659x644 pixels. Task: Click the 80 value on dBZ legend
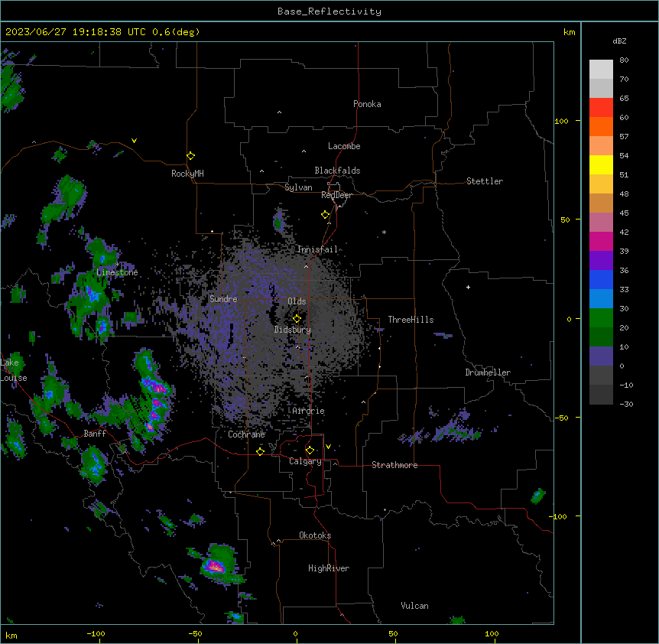624,60
